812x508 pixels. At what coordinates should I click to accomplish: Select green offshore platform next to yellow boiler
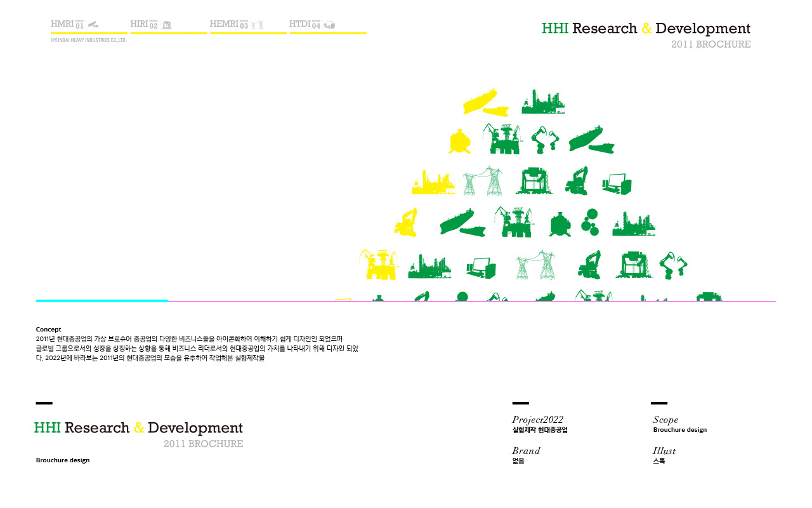pos(501,139)
